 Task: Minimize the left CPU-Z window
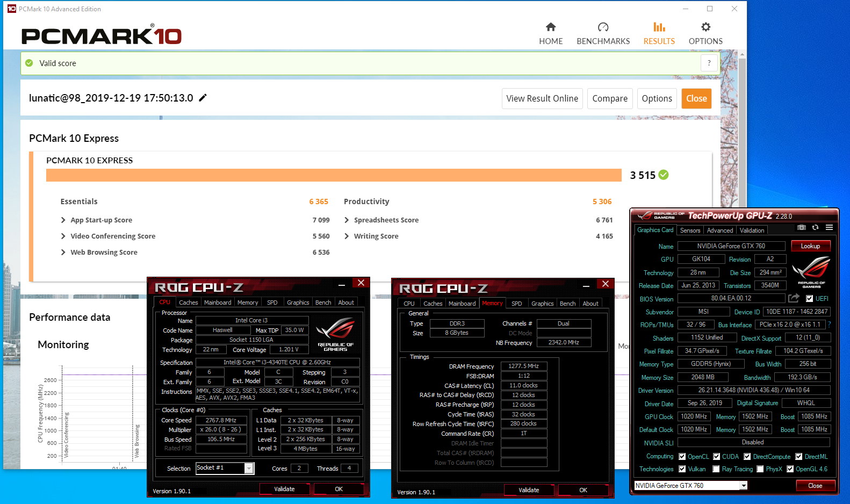coord(342,284)
